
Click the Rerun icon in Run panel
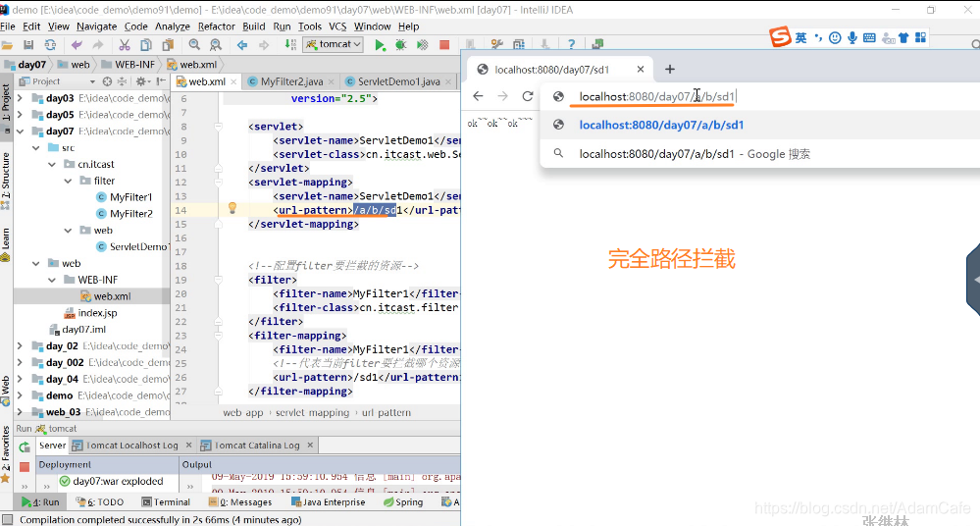pyautogui.click(x=25, y=447)
